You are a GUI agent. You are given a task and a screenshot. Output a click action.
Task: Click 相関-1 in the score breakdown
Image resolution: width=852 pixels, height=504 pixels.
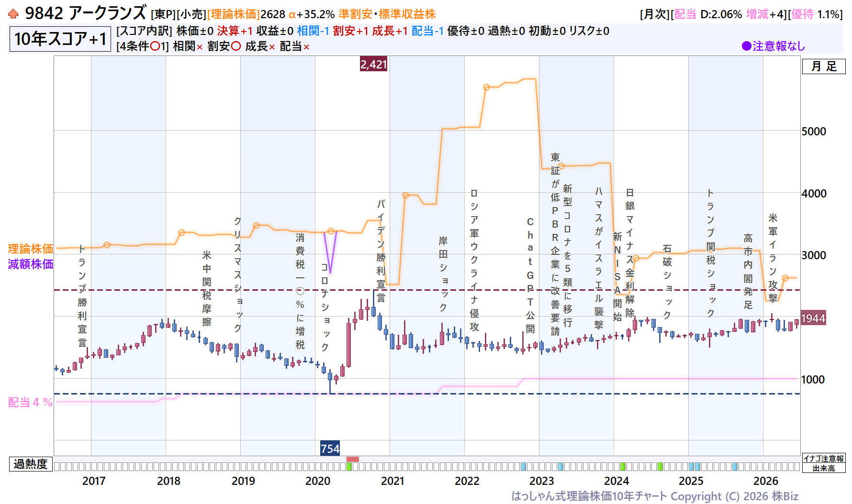click(x=313, y=31)
